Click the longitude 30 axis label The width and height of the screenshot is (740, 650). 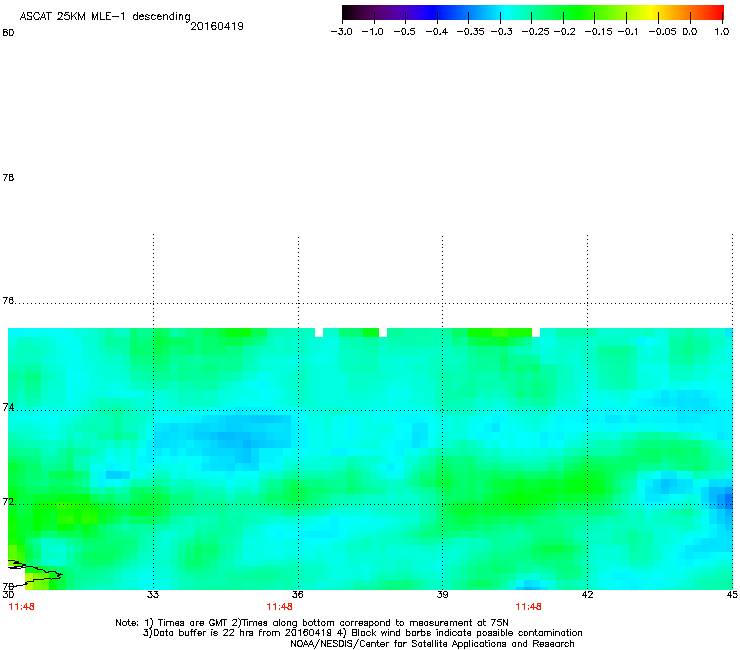point(8,595)
